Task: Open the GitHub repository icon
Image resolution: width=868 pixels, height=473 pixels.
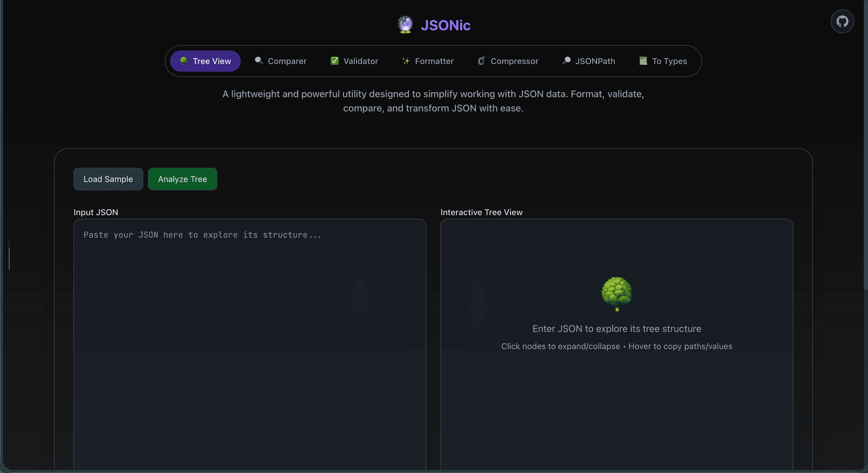Action: coord(843,22)
